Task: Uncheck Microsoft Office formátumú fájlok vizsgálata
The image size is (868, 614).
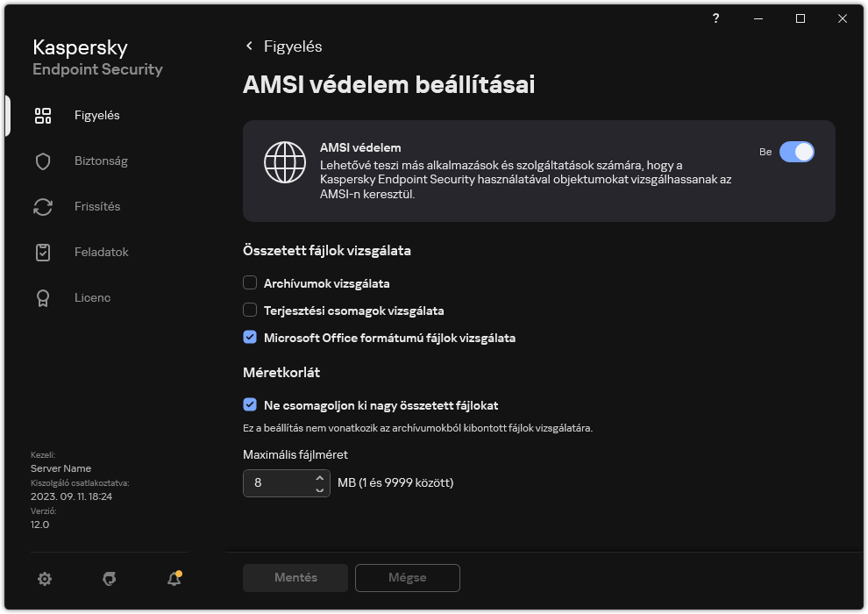Action: [x=249, y=338]
